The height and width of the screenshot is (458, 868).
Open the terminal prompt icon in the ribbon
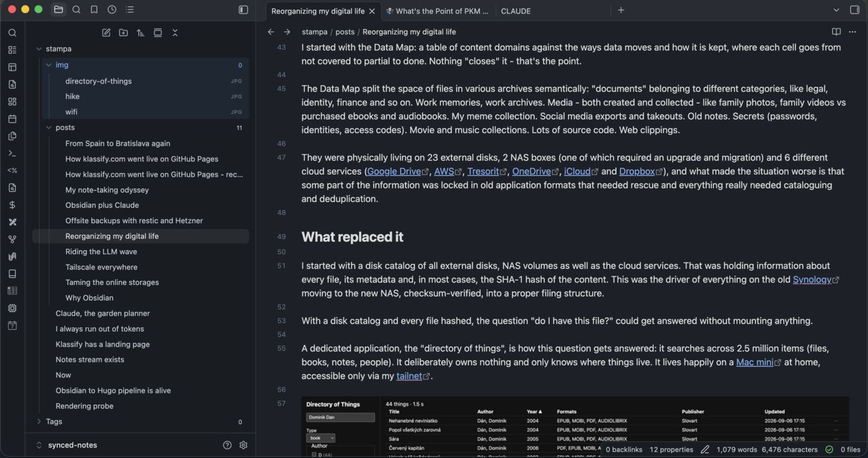12,153
